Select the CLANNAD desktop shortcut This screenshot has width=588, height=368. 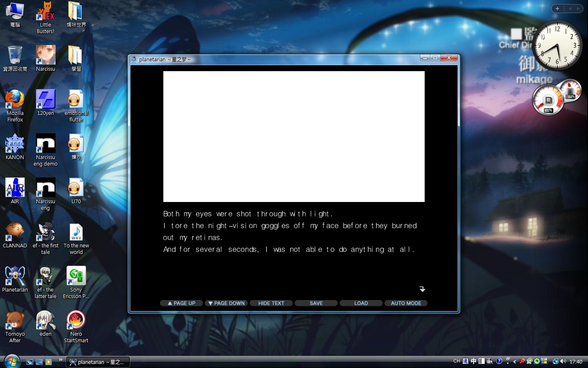pos(15,235)
